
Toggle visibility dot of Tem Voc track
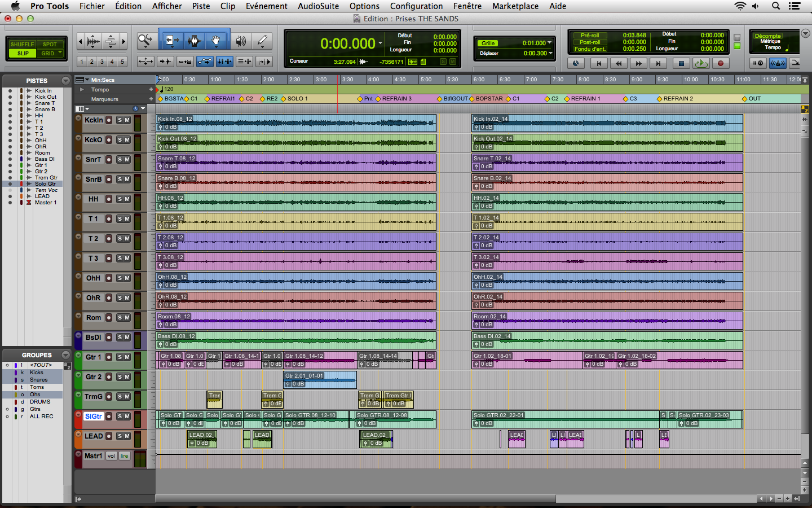[x=10, y=190]
